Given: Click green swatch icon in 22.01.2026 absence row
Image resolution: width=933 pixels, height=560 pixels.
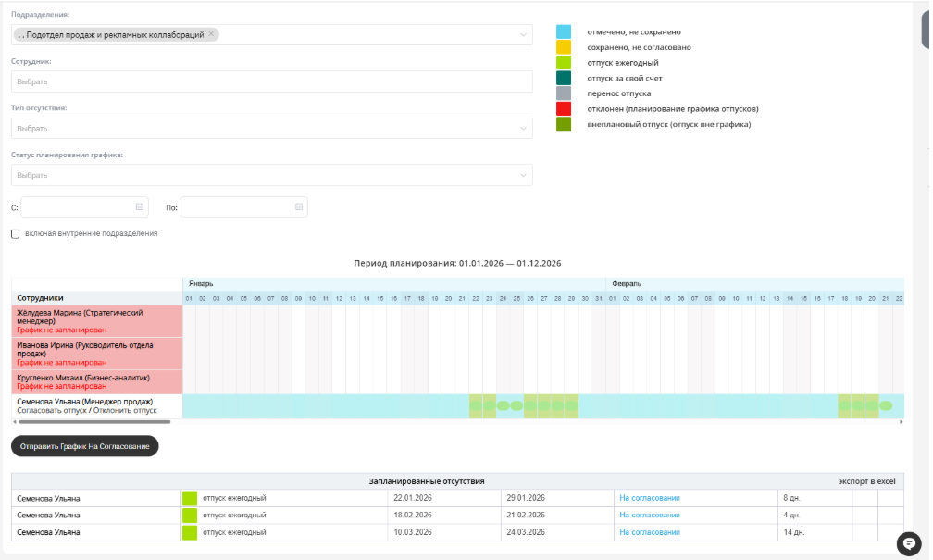Looking at the screenshot, I should tap(191, 498).
